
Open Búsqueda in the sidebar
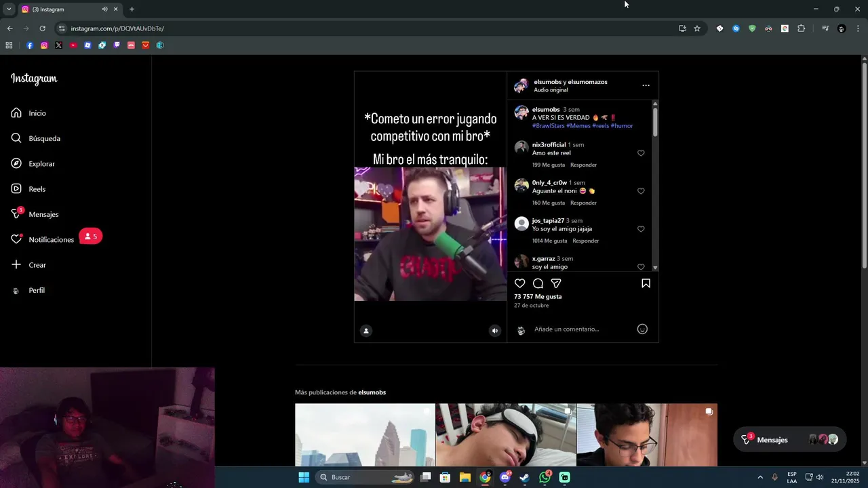(35, 138)
